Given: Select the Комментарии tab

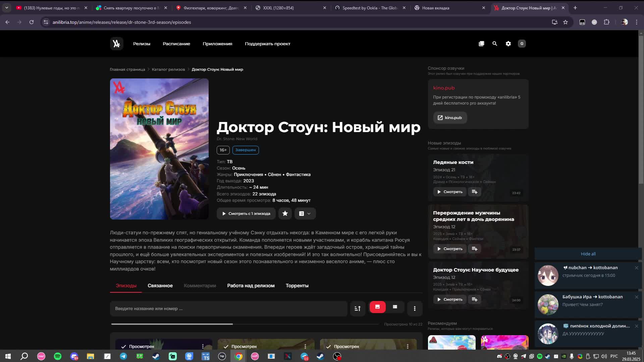Looking at the screenshot, I should click(200, 286).
